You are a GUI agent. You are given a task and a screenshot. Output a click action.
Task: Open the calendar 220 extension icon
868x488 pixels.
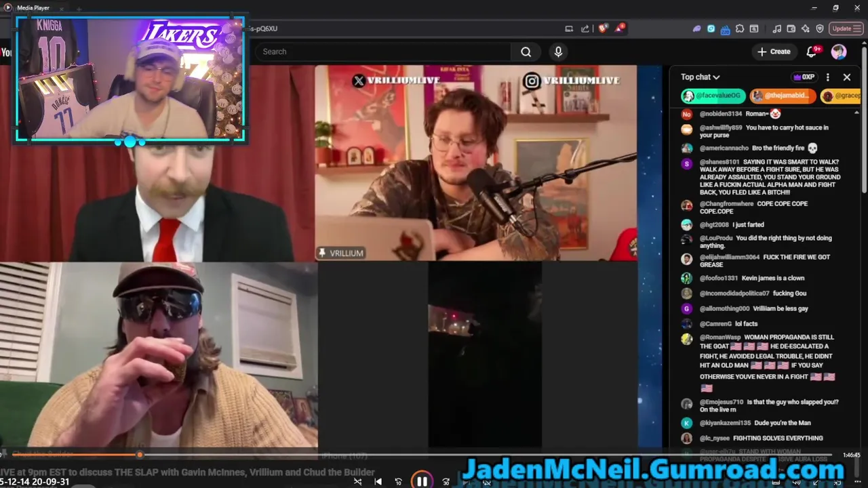(725, 29)
